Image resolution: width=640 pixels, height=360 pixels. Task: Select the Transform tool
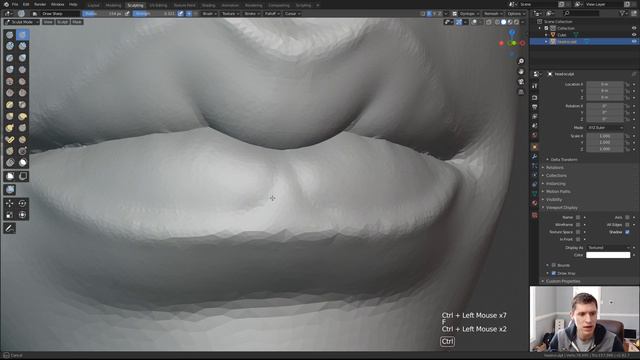[22, 215]
